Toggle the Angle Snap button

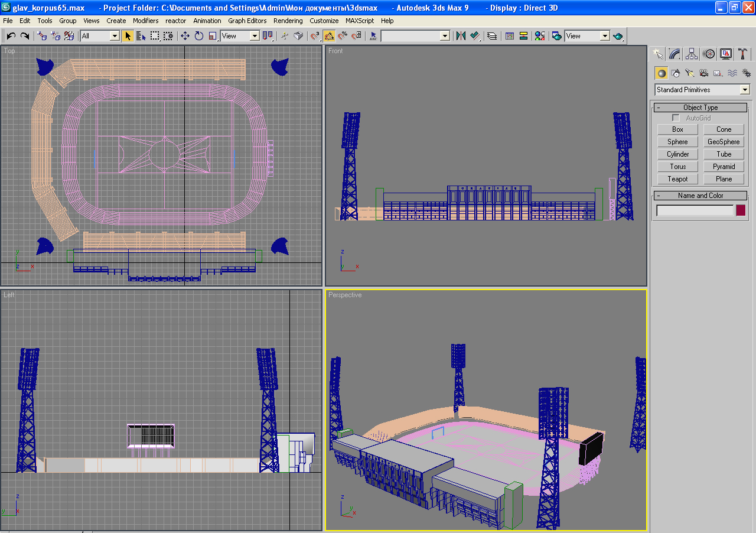click(x=329, y=36)
